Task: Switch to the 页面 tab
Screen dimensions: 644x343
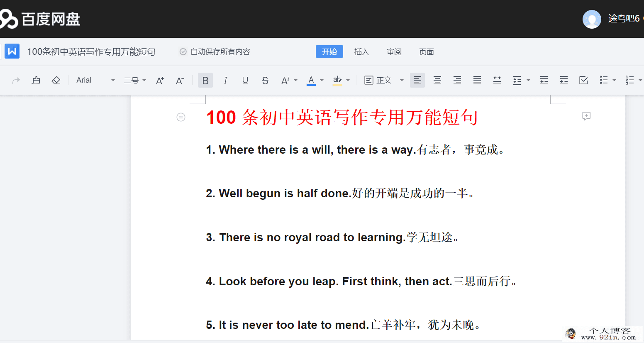Action: click(x=427, y=52)
